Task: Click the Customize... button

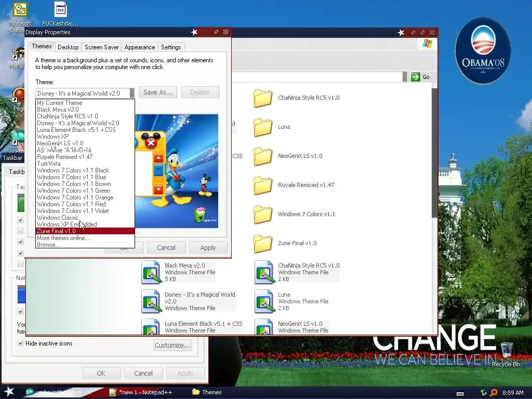Action: [172, 345]
